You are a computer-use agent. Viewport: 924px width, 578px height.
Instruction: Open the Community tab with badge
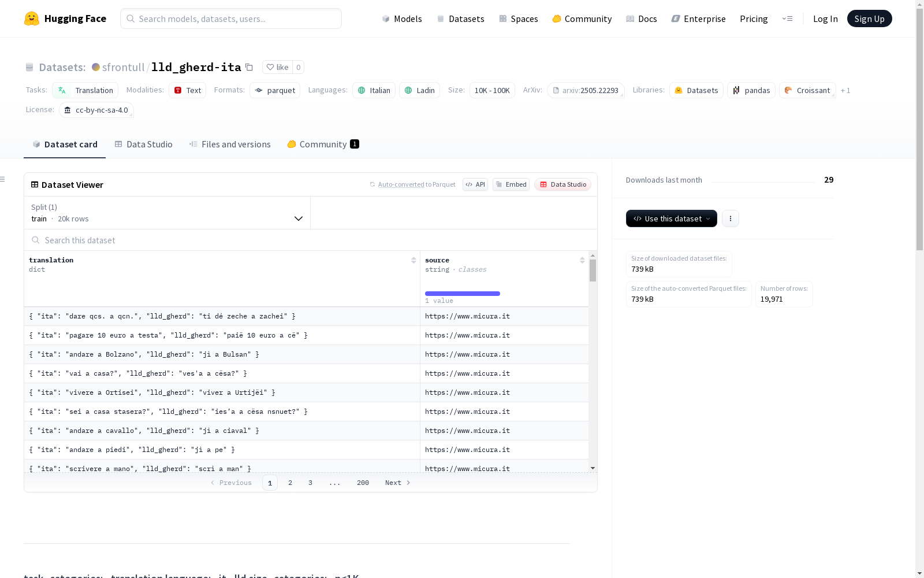323,144
